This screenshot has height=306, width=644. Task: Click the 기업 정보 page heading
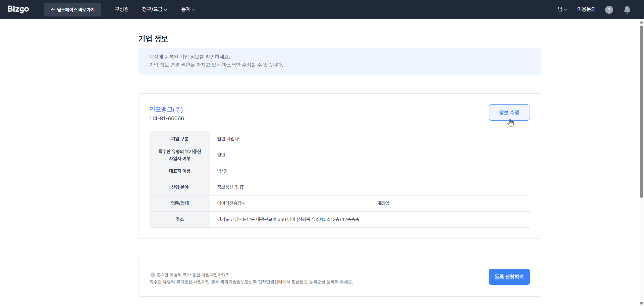(153, 39)
